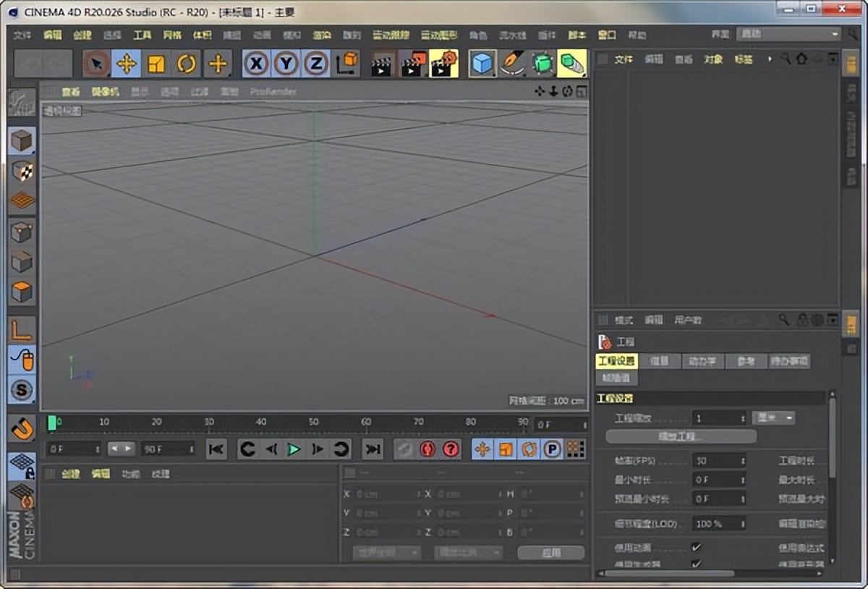
Task: Click the green timeline playhead slider
Action: click(x=54, y=422)
